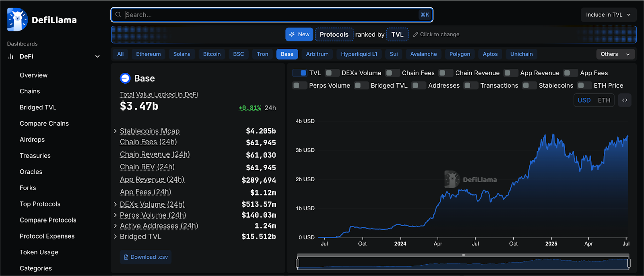Click the embed code icon above the chart
The width and height of the screenshot is (644, 276).
(625, 100)
